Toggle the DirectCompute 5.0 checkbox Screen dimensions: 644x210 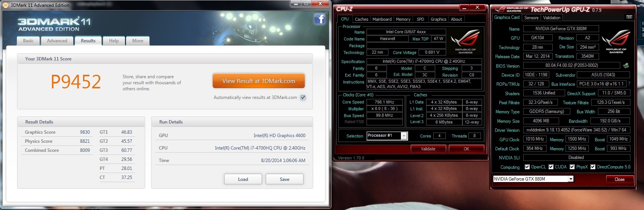pyautogui.click(x=593, y=167)
